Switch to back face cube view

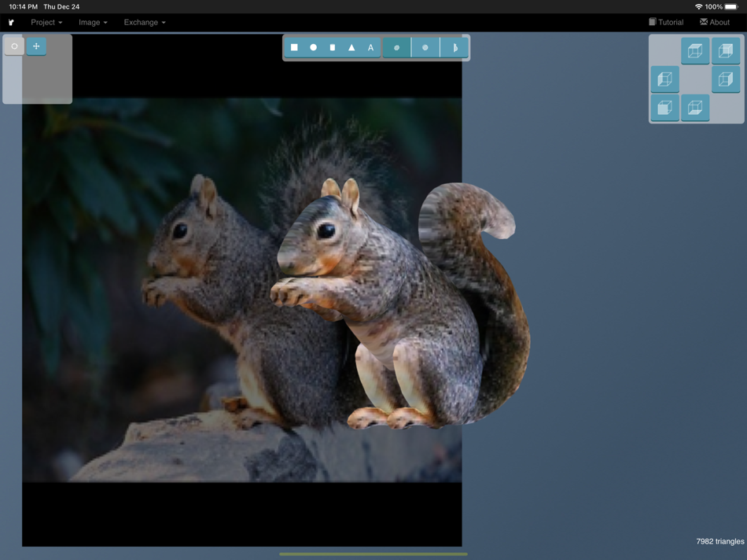pos(726,50)
